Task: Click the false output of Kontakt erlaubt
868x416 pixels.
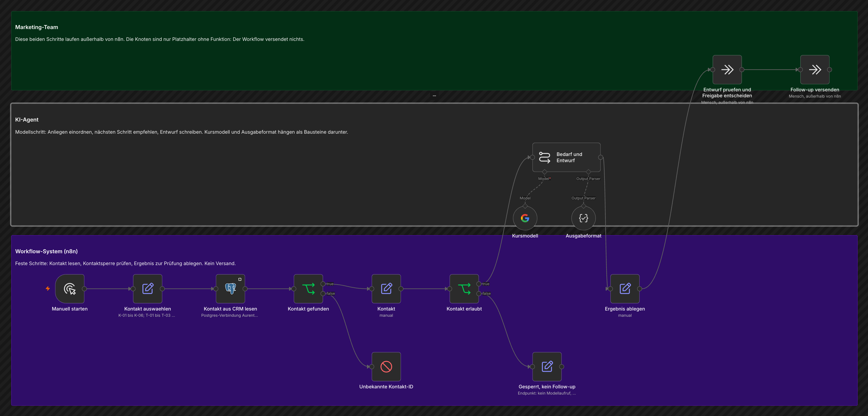Action: pyautogui.click(x=479, y=294)
